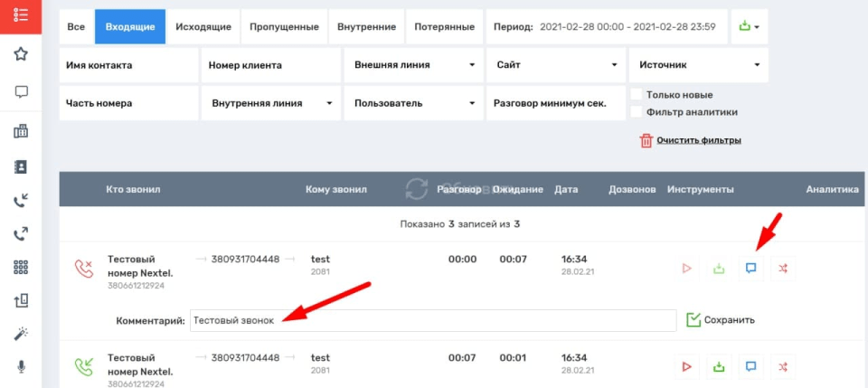The image size is (868, 388).
Task: Open comment icon for the first call
Action: 750,269
